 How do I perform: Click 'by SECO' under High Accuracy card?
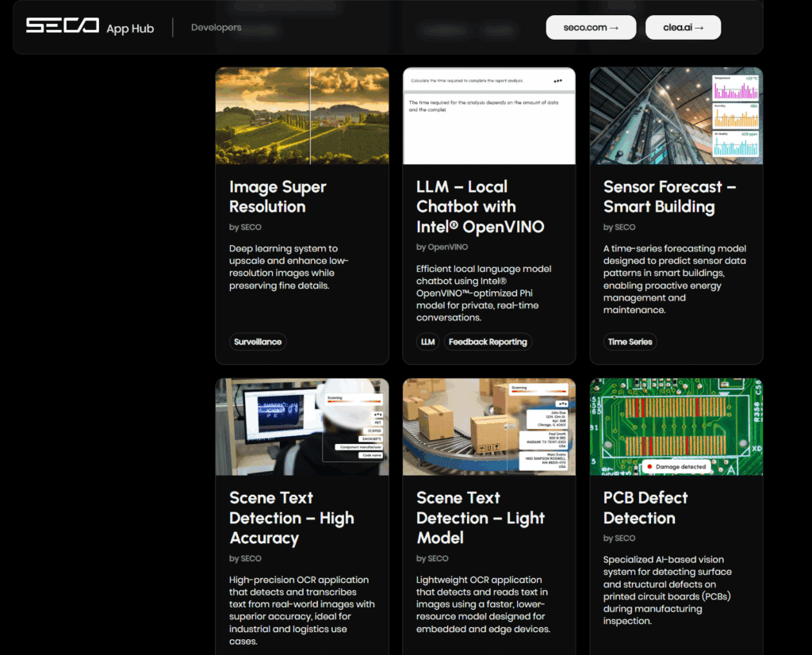pos(245,558)
